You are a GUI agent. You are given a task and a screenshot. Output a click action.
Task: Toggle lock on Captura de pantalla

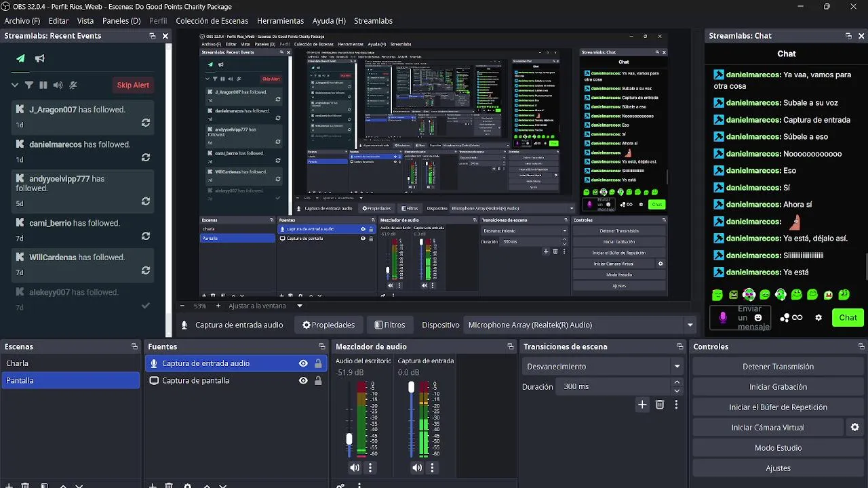318,380
